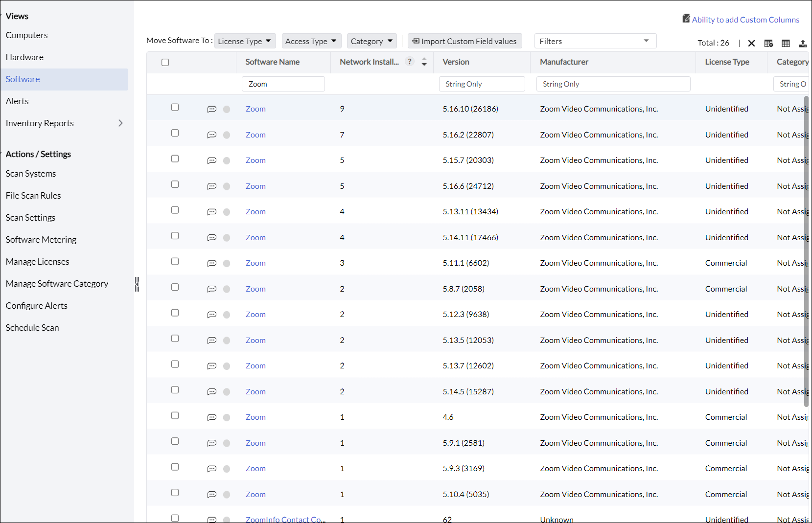Click status dot for Zoom 5.9.1 (2581)
812x523 pixels.
pyautogui.click(x=227, y=443)
